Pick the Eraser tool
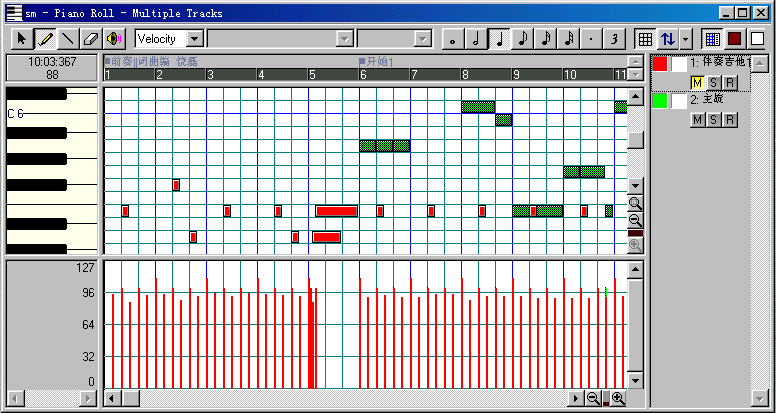Screen dimensions: 776x413 pyautogui.click(x=91, y=39)
